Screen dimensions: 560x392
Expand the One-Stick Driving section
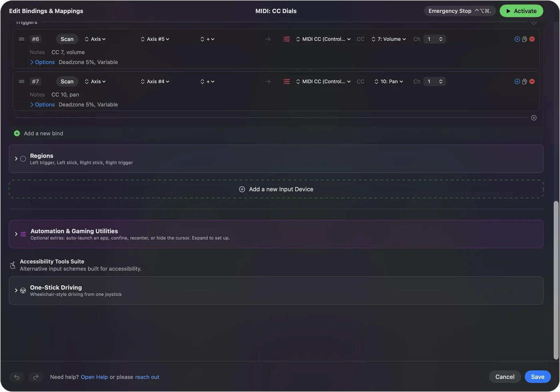click(x=16, y=291)
